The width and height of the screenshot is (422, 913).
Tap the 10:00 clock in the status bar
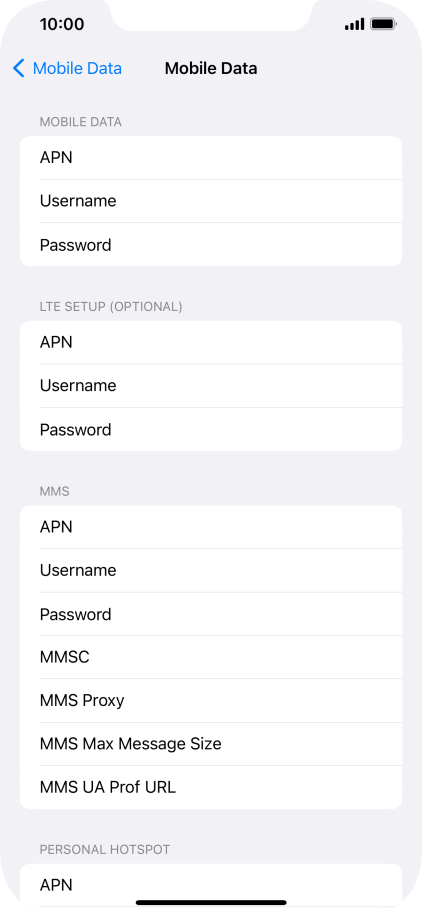62,24
